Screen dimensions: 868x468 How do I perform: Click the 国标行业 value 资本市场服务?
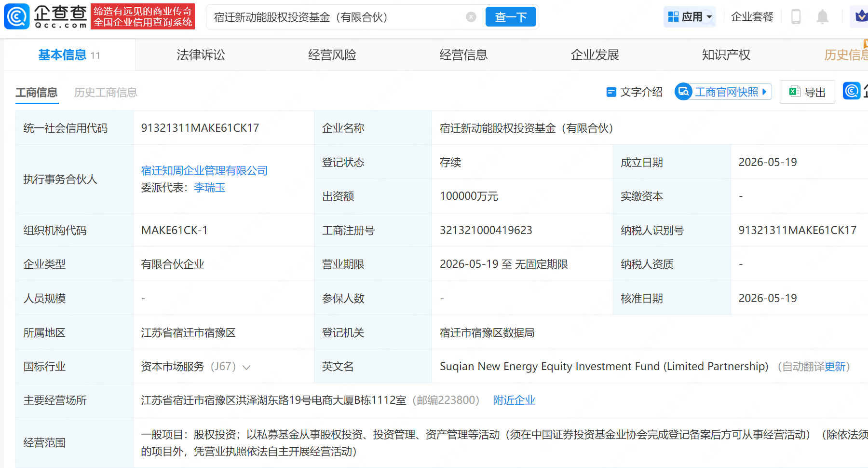(173, 366)
